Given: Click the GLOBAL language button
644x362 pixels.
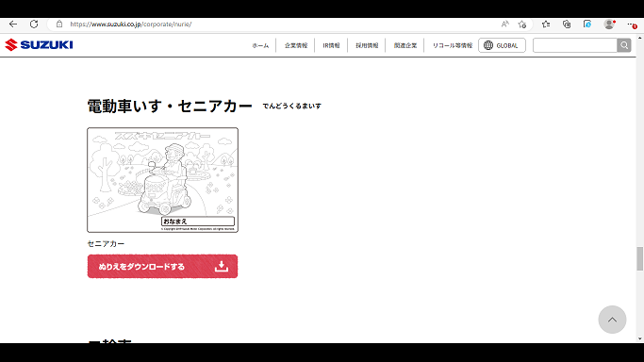Looking at the screenshot, I should (x=502, y=45).
